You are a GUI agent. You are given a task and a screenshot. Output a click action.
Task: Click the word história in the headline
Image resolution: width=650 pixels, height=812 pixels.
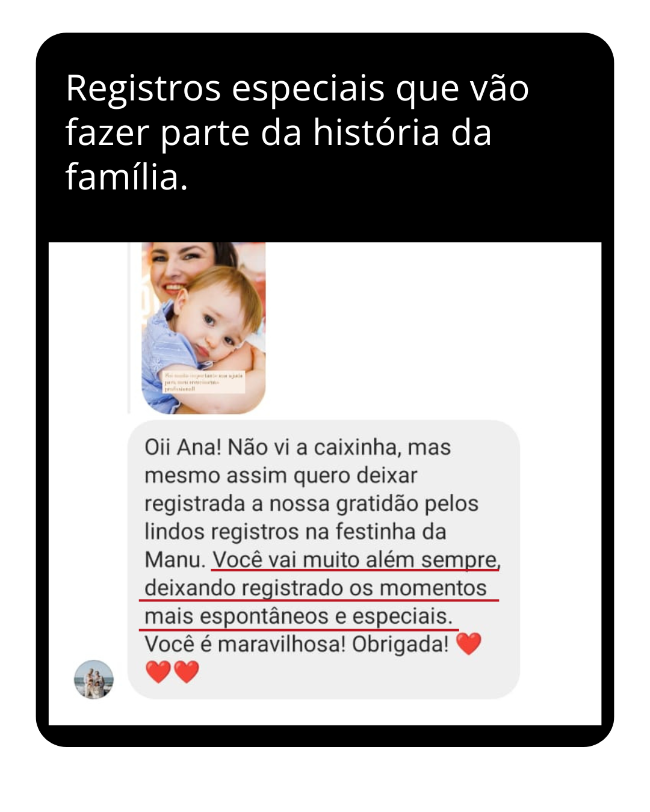click(x=377, y=133)
